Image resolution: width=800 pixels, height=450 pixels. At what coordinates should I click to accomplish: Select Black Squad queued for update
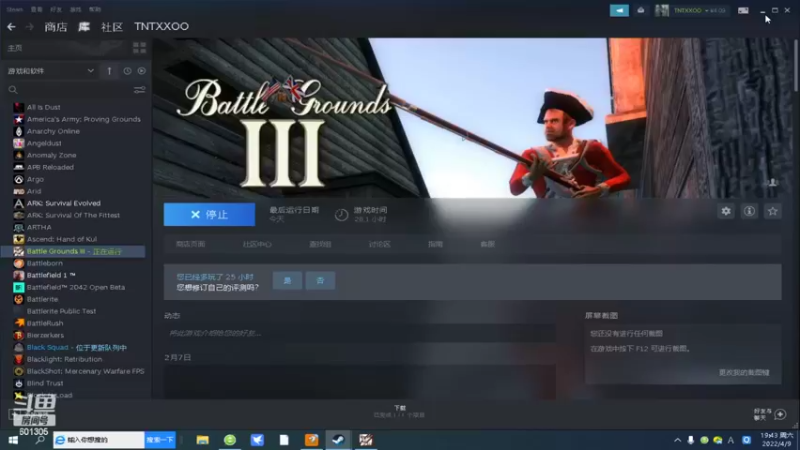pyautogui.click(x=78, y=347)
